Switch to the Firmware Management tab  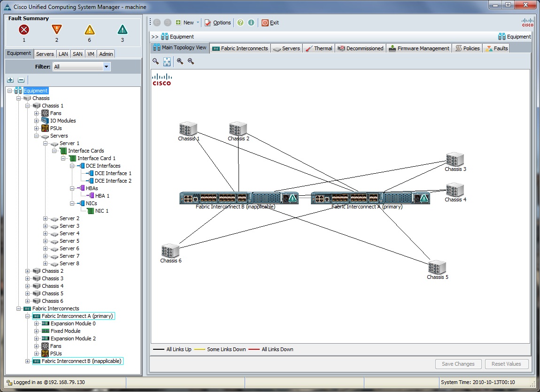[x=418, y=48]
